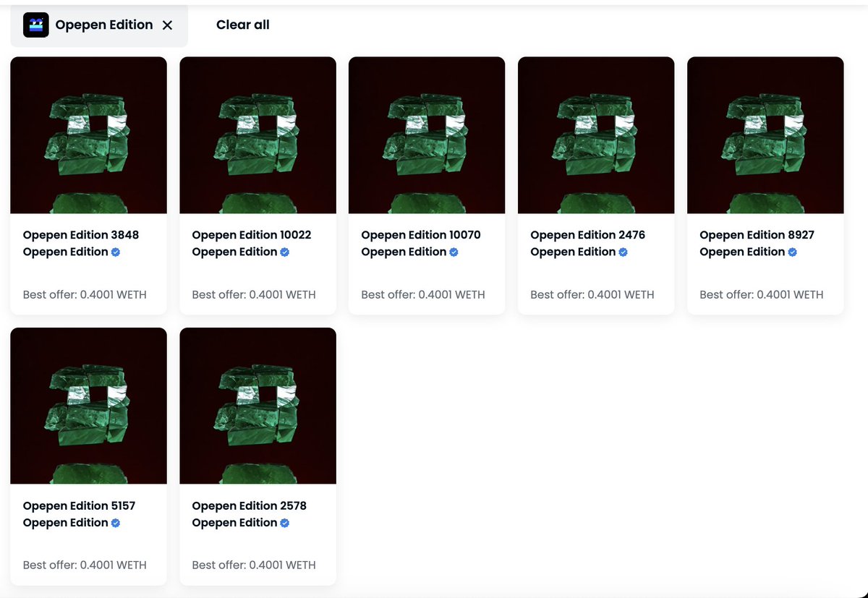Image resolution: width=868 pixels, height=598 pixels.
Task: Click verified badge on the 3848 card
Action: click(116, 252)
